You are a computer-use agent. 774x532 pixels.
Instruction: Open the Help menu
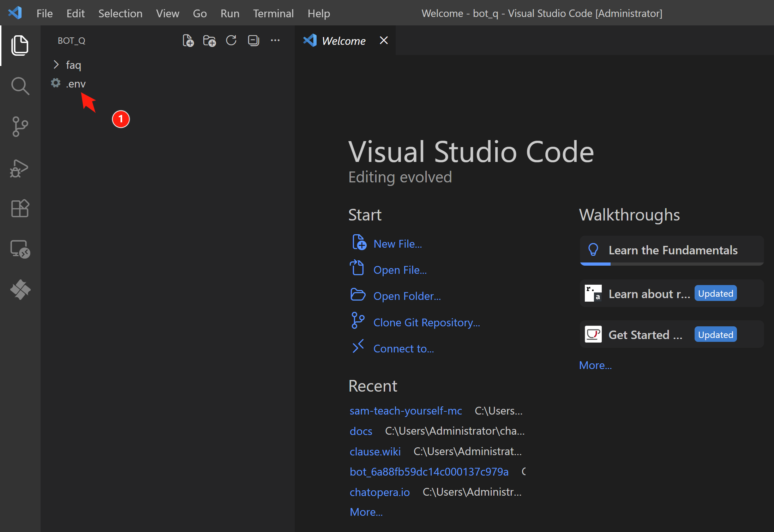point(319,13)
